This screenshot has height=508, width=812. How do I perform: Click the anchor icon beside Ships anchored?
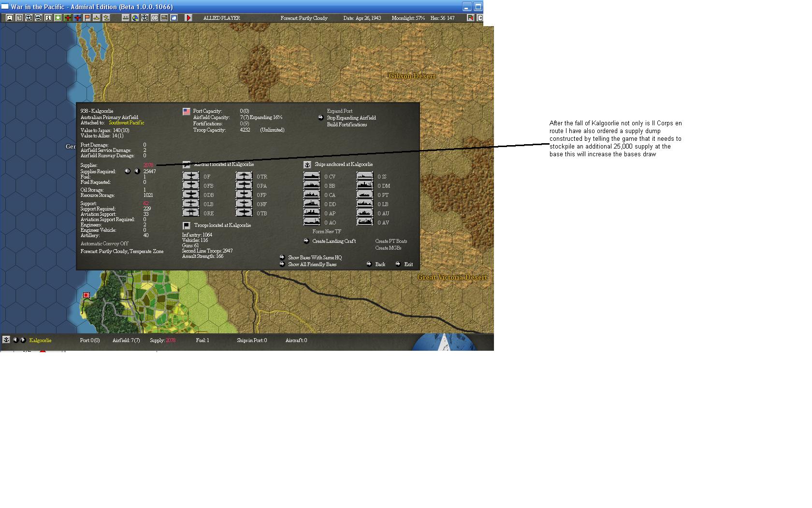307,165
